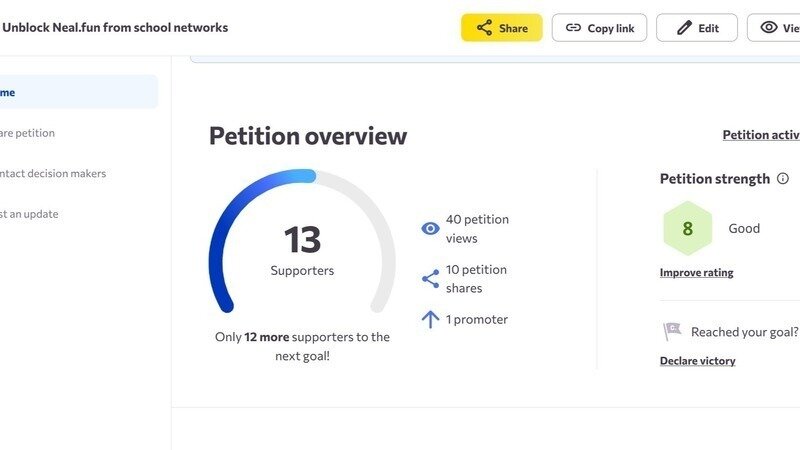The width and height of the screenshot is (800, 450).
Task: Click the flag icon near Reached your goal
Action: [x=672, y=332]
